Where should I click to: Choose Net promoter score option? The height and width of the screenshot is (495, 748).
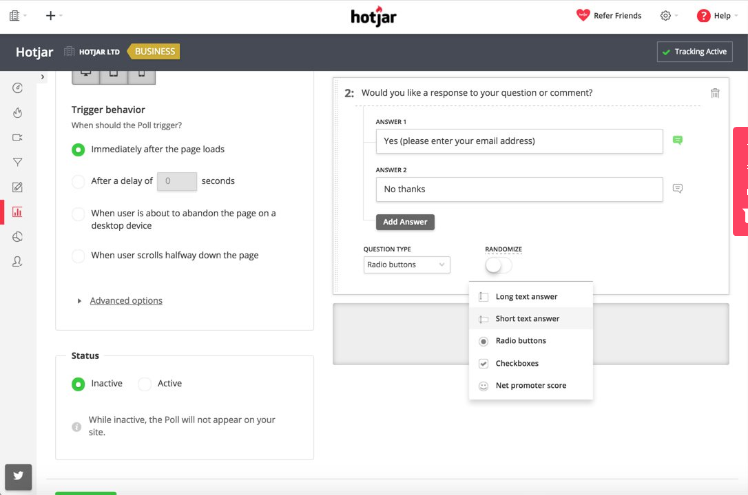(531, 385)
